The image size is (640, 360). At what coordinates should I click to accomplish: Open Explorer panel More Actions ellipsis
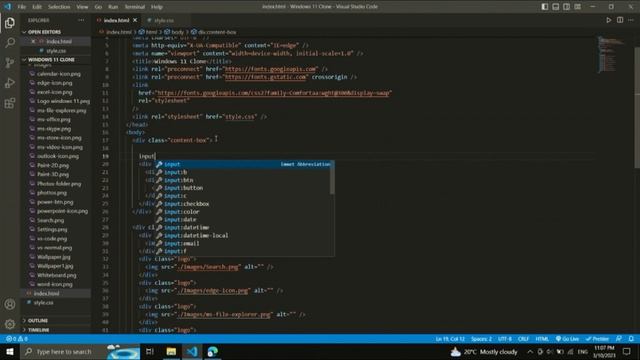click(81, 20)
